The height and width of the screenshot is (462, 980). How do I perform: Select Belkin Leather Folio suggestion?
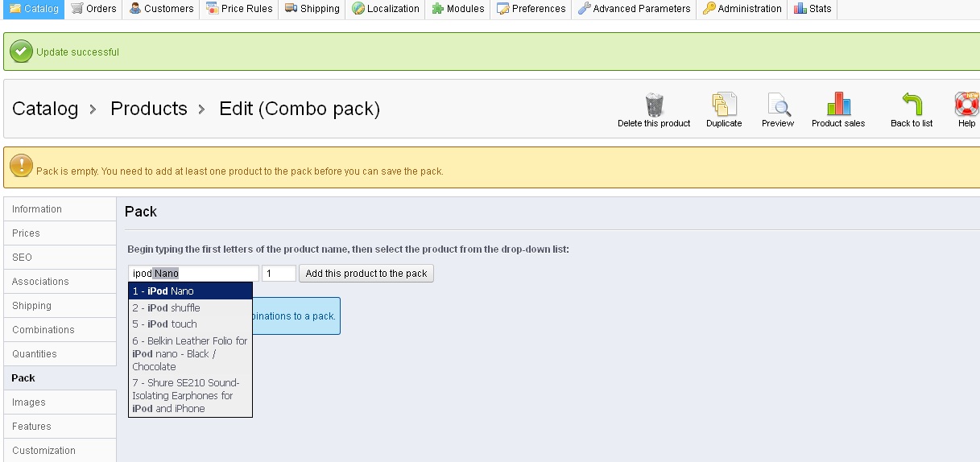click(190, 353)
